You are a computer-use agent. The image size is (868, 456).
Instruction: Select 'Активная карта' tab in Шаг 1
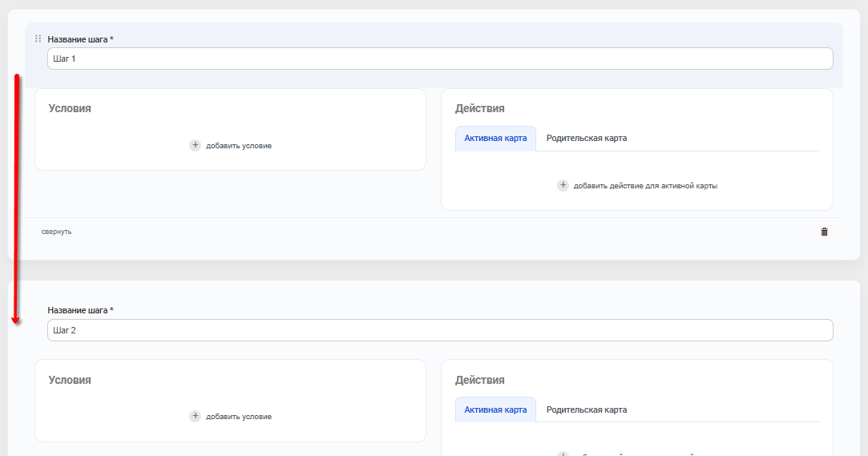(x=495, y=138)
